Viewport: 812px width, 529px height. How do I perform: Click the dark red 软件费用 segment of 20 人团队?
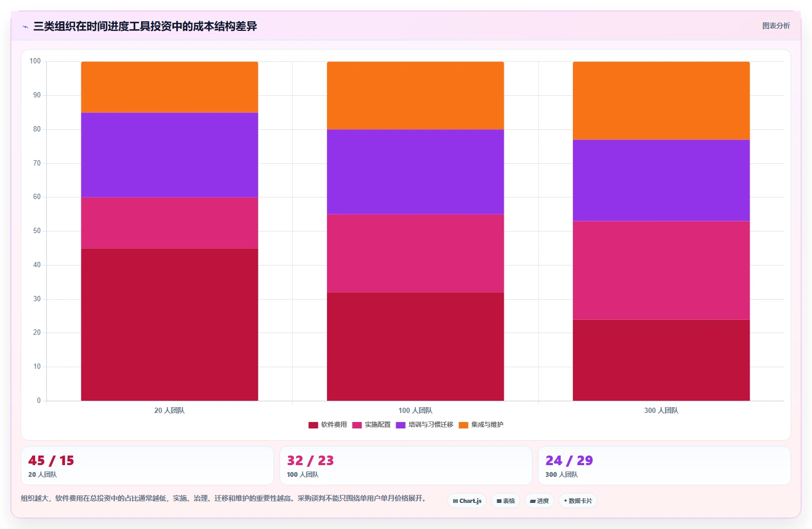pos(169,325)
